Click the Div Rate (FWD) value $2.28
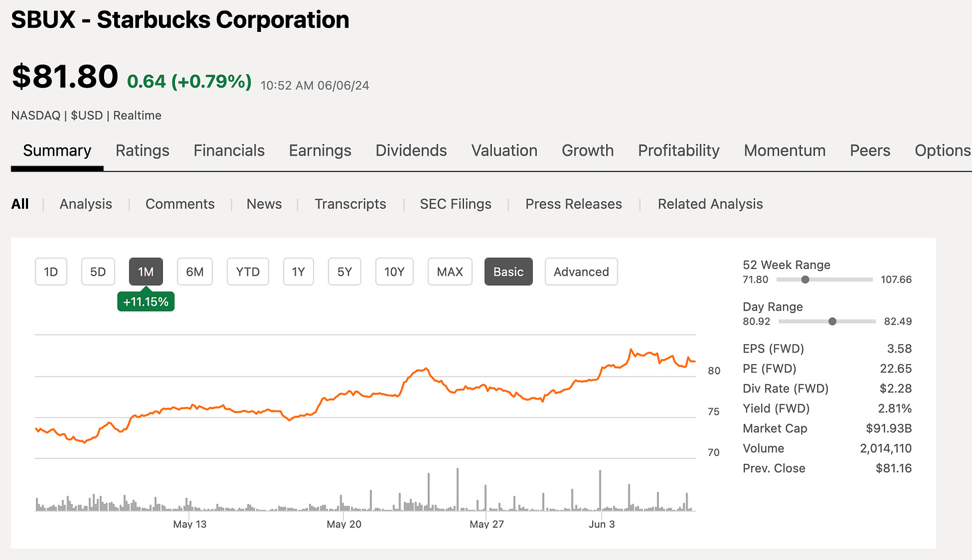This screenshot has height=560, width=972. click(x=897, y=388)
